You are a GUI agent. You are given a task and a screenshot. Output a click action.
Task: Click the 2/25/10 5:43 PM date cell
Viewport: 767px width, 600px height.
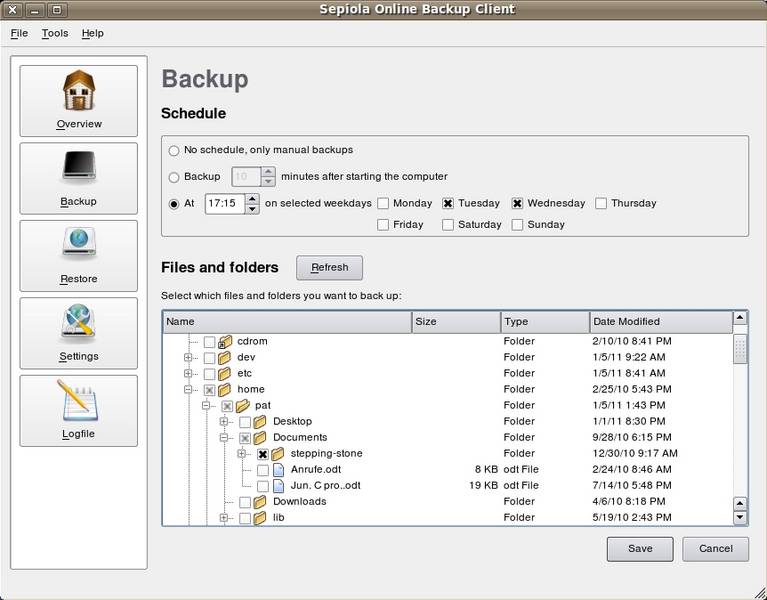point(632,390)
